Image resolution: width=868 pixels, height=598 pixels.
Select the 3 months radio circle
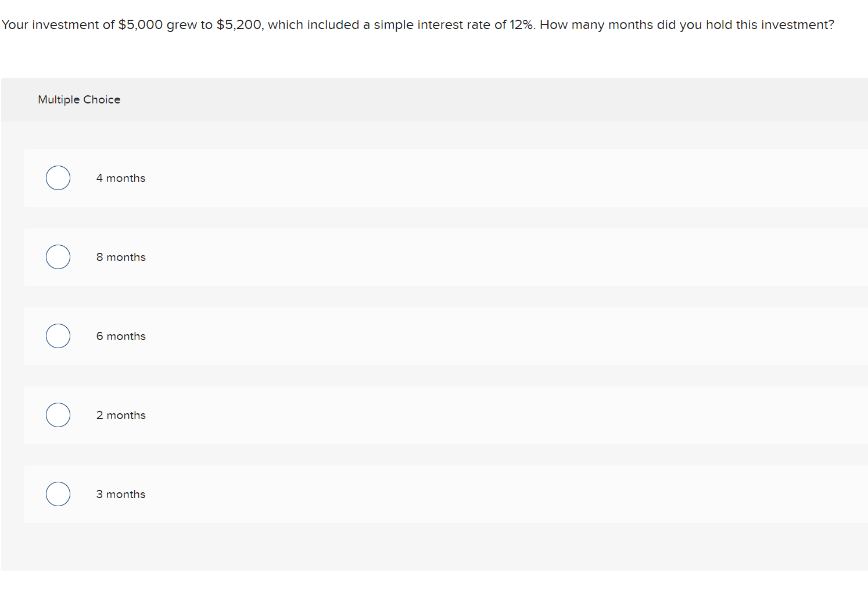58,494
